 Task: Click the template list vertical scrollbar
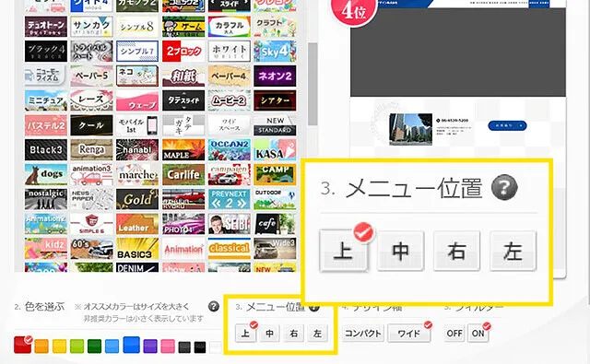313,84
